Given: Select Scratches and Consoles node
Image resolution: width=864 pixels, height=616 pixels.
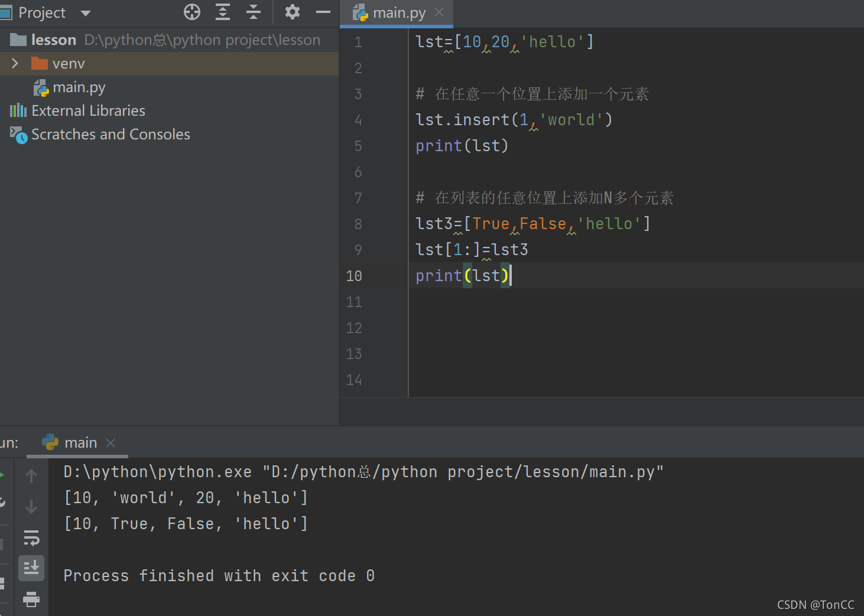Looking at the screenshot, I should 111,134.
